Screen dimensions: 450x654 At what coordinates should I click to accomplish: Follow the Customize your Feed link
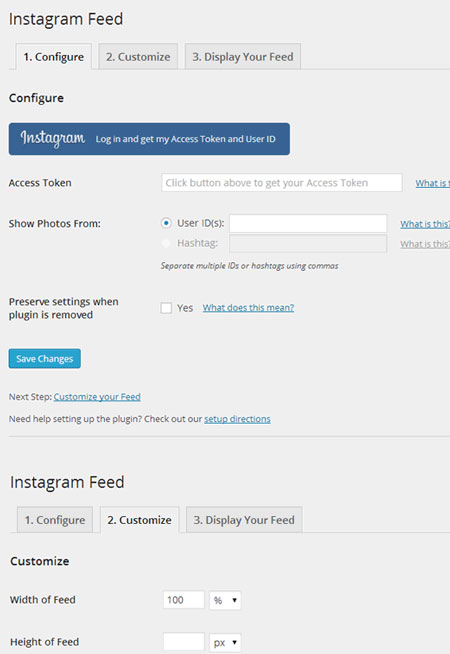click(97, 397)
